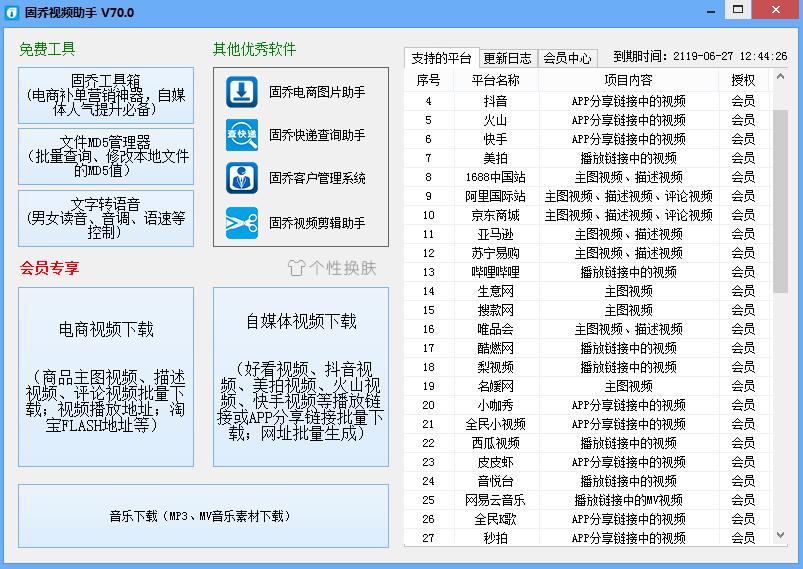Select the 小咖秀 platform row

click(x=587, y=405)
